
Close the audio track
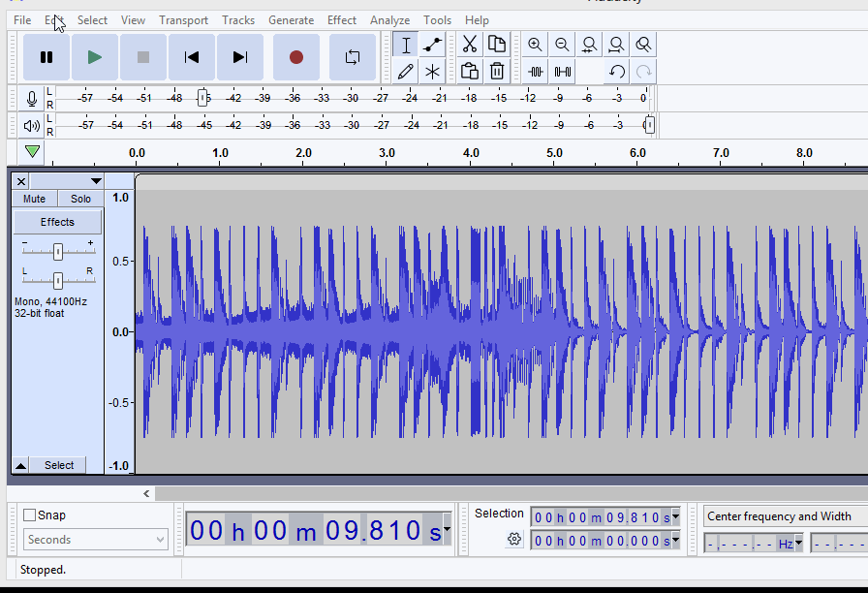(x=21, y=181)
